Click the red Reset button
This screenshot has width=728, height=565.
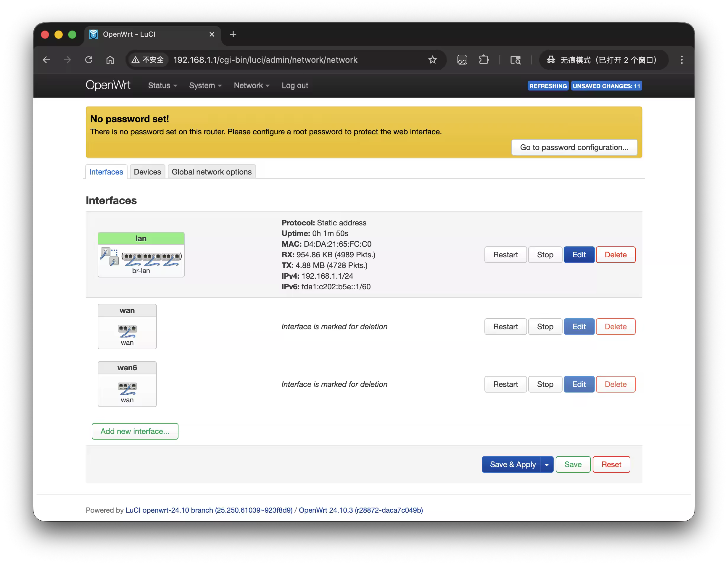coord(611,465)
